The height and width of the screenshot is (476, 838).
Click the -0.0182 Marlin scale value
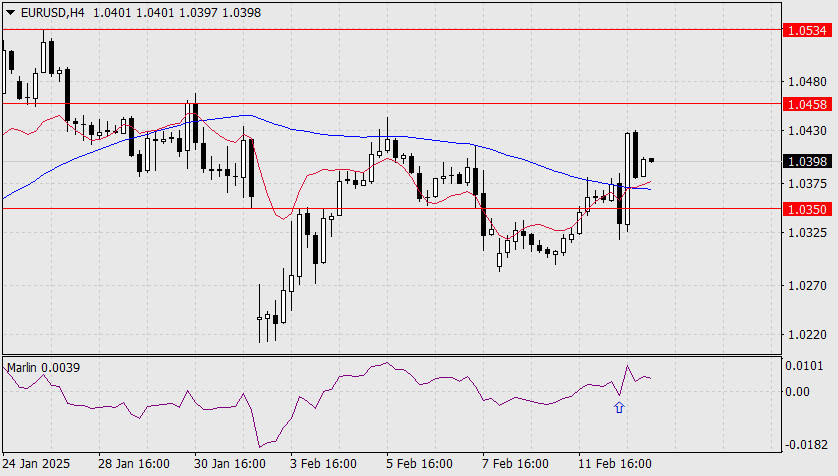(x=806, y=445)
